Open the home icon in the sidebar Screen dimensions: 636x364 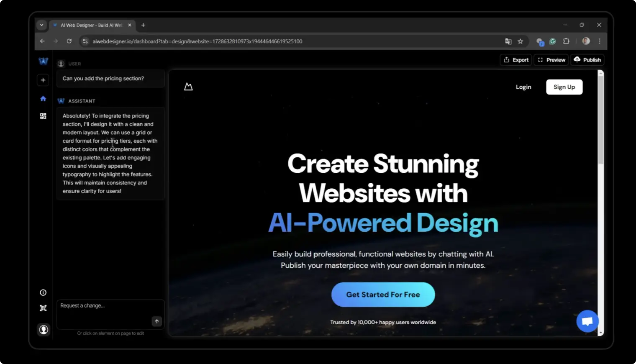point(43,99)
